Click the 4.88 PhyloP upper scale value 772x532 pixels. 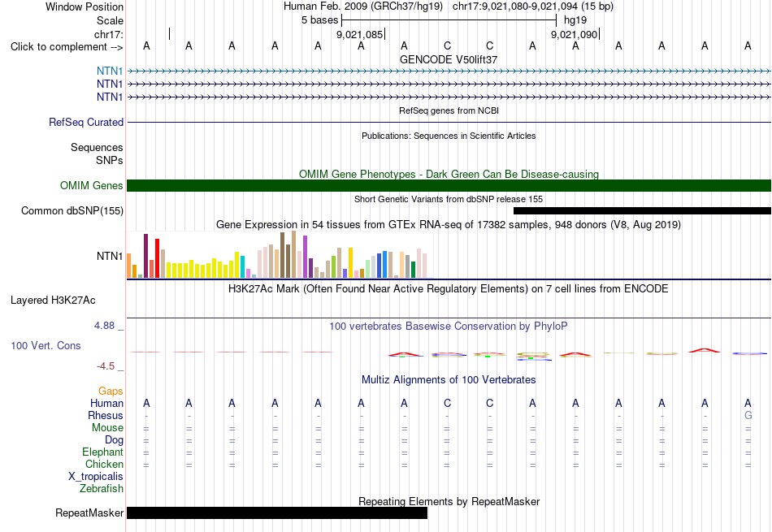pos(105,326)
